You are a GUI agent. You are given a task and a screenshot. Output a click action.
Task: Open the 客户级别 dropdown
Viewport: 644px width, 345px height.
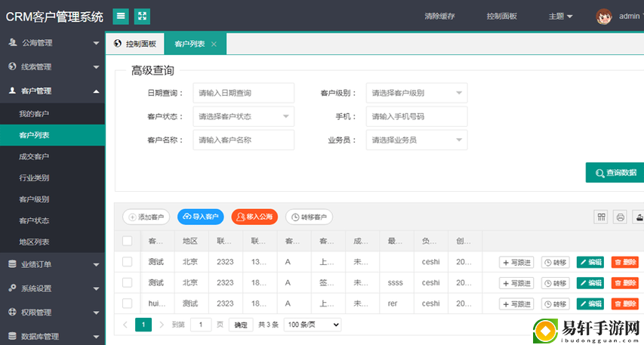click(417, 93)
